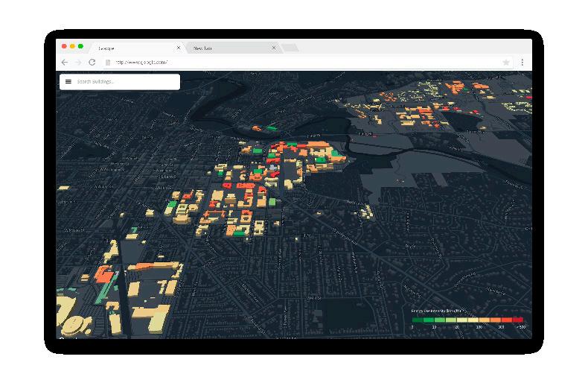Click the red macOS close window button
The width and height of the screenshot is (588, 377).
click(x=64, y=46)
